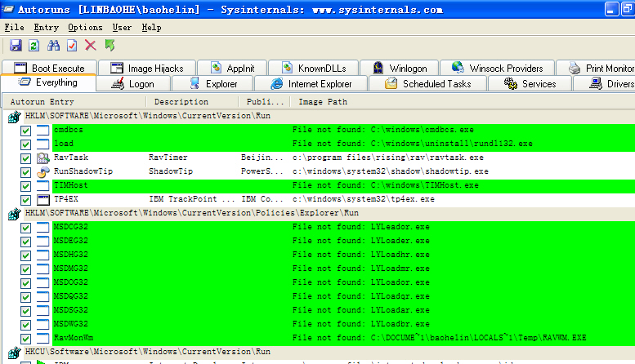Uncheck the MSDOG32 entry checkbox
Image resolution: width=635 pixels, height=364 pixels.
[x=25, y=283]
